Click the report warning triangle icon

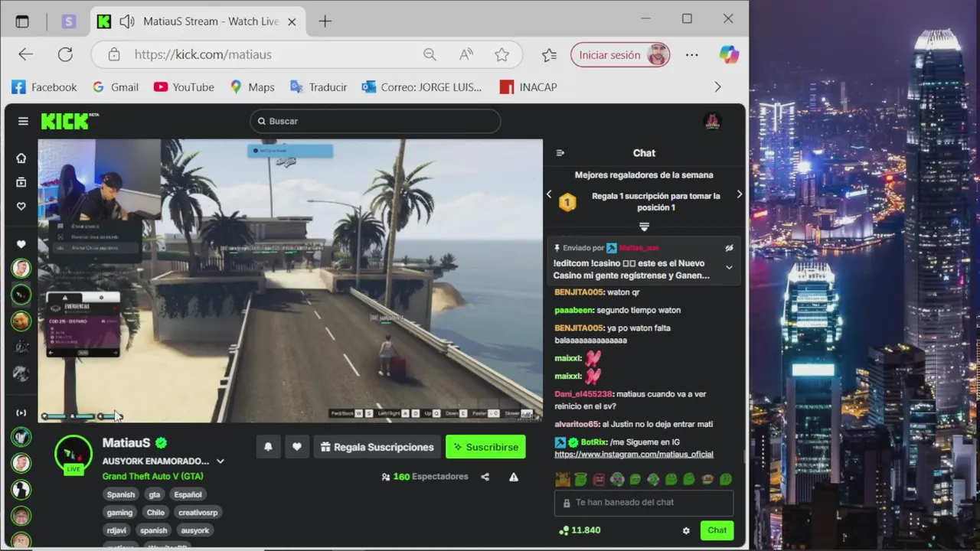click(x=514, y=477)
